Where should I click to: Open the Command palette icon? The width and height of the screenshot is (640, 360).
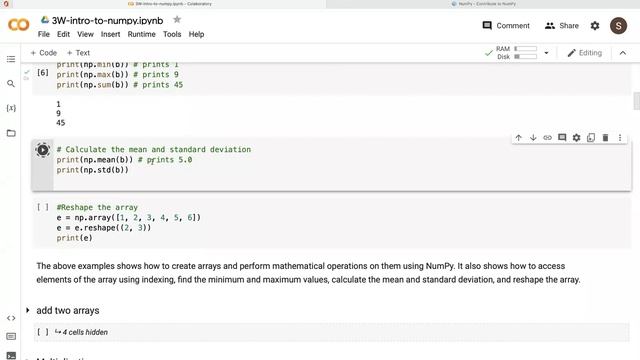click(x=11, y=336)
